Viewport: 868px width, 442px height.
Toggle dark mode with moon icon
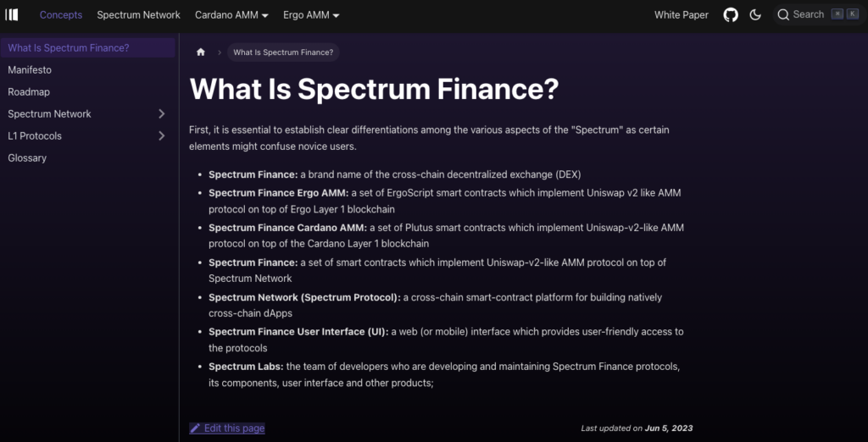(755, 14)
